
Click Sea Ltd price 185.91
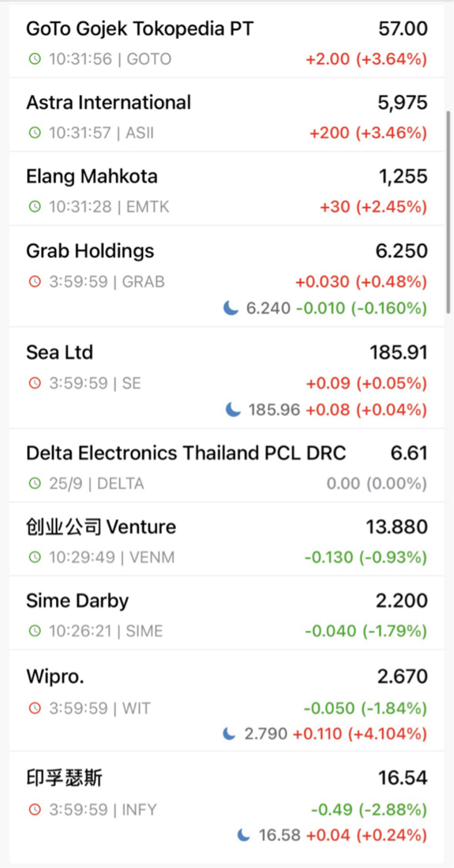click(x=398, y=353)
